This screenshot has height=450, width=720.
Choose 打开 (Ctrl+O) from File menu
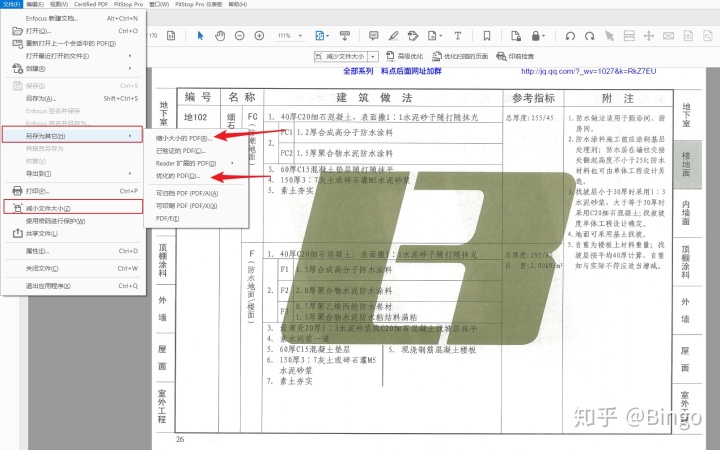click(x=75, y=31)
